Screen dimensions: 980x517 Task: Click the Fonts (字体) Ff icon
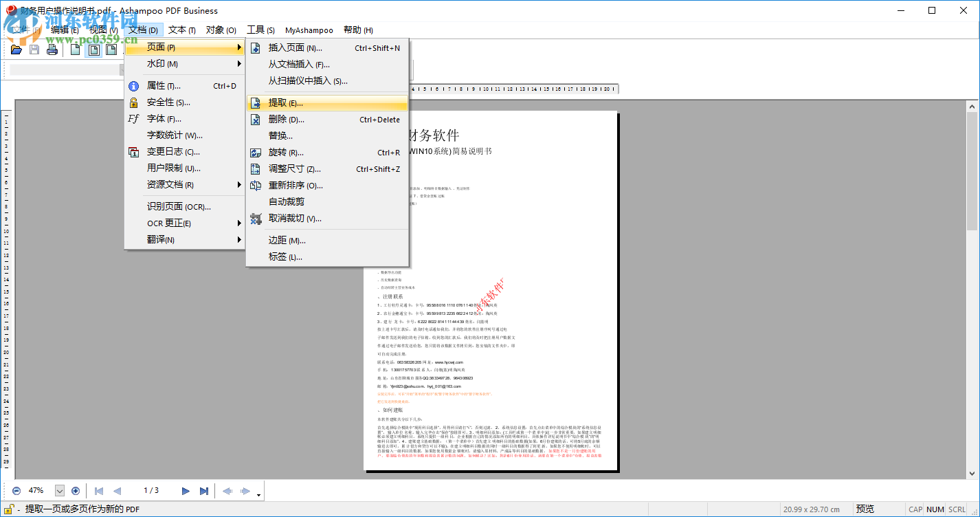point(134,119)
